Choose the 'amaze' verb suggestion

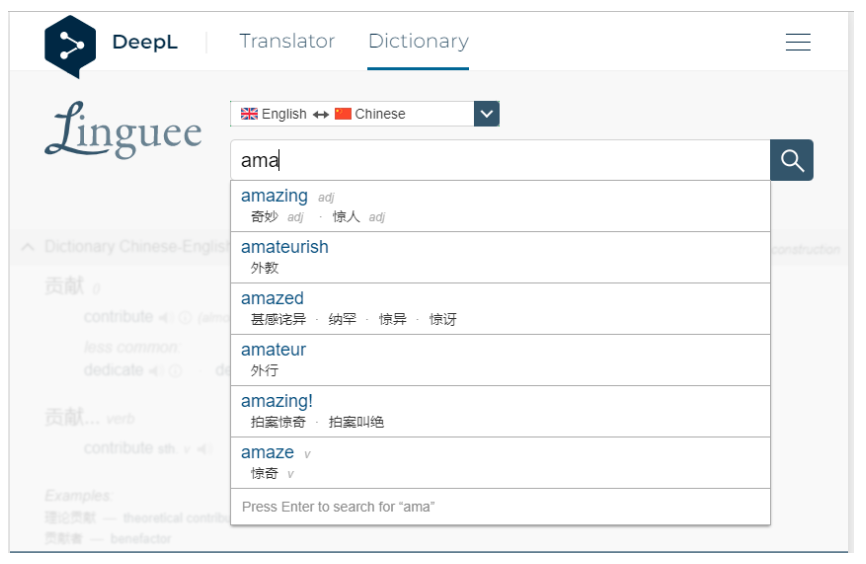500,463
